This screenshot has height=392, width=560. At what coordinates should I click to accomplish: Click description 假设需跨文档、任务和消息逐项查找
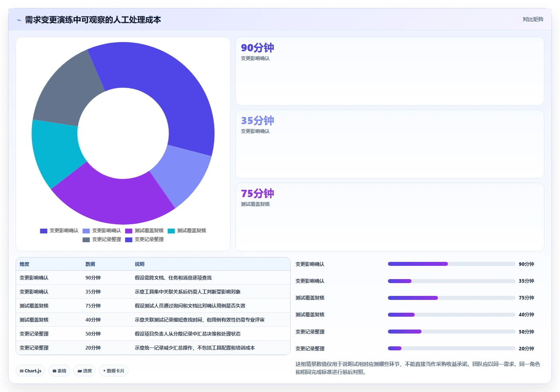click(173, 278)
